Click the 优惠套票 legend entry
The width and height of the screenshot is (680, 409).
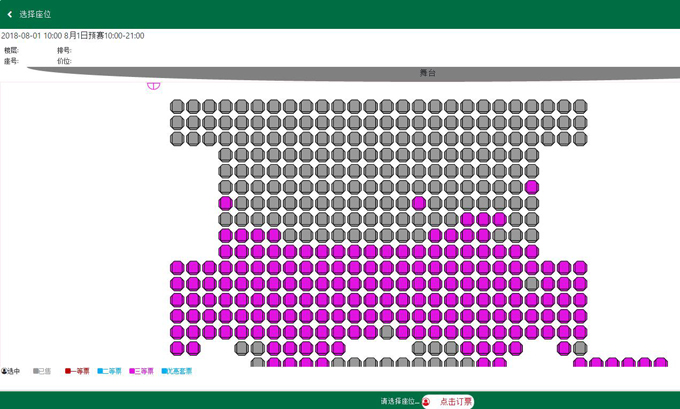[x=178, y=371]
